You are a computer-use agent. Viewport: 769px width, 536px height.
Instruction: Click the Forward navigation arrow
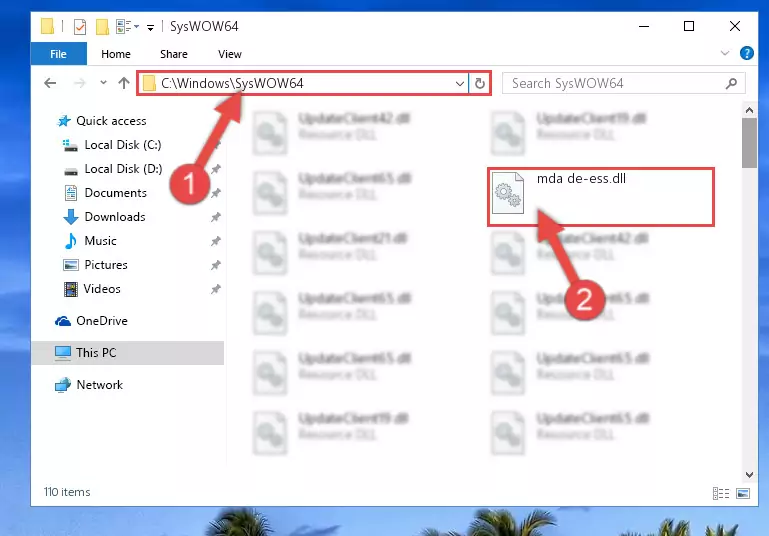click(79, 83)
